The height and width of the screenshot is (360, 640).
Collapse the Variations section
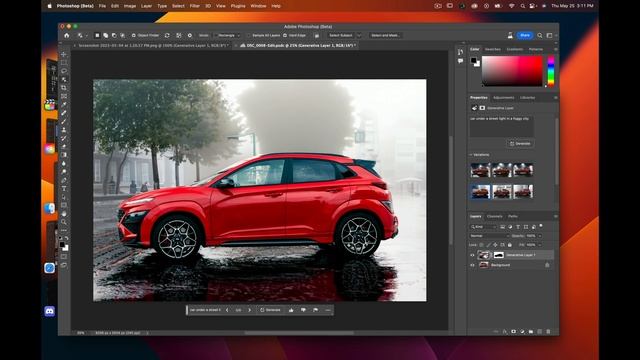click(471, 155)
